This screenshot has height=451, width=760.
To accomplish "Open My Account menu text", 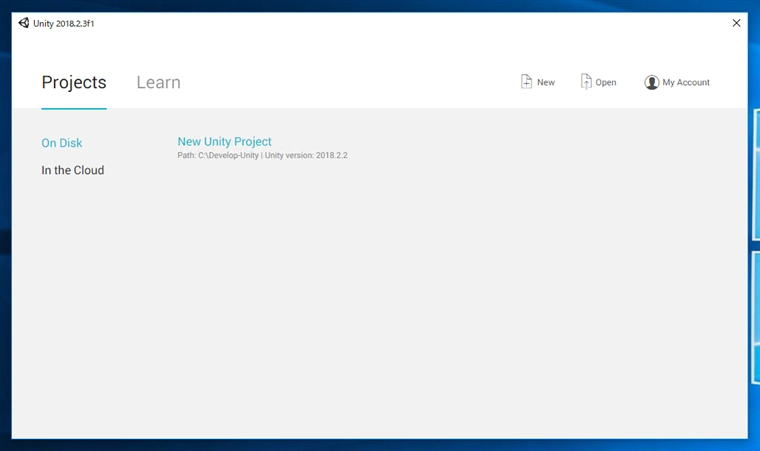I will pos(686,82).
